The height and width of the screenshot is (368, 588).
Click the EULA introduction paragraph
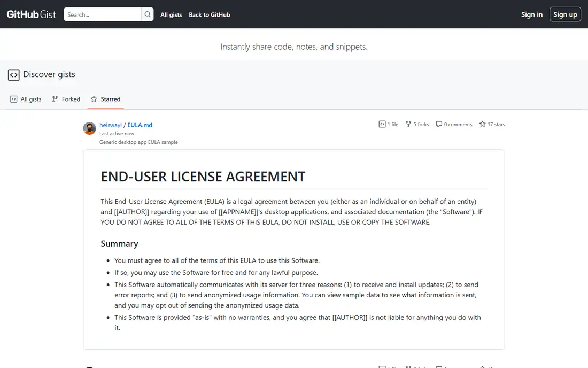(291, 212)
